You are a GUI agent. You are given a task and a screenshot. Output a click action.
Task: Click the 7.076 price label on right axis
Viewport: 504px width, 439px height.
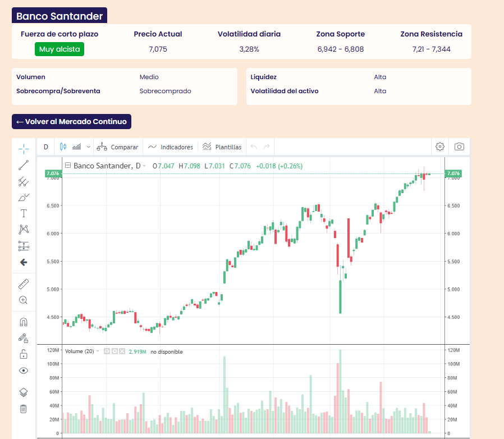(x=453, y=174)
